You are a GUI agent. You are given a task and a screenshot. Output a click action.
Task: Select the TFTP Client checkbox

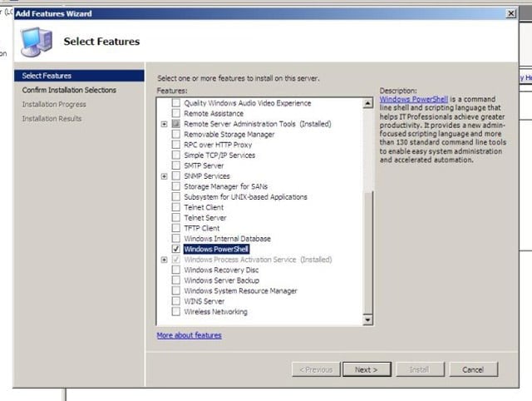175,228
